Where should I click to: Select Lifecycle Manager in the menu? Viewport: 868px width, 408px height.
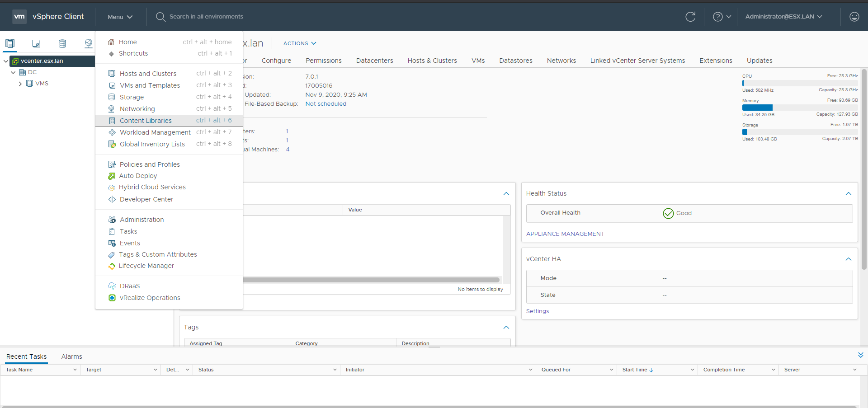pyautogui.click(x=146, y=266)
